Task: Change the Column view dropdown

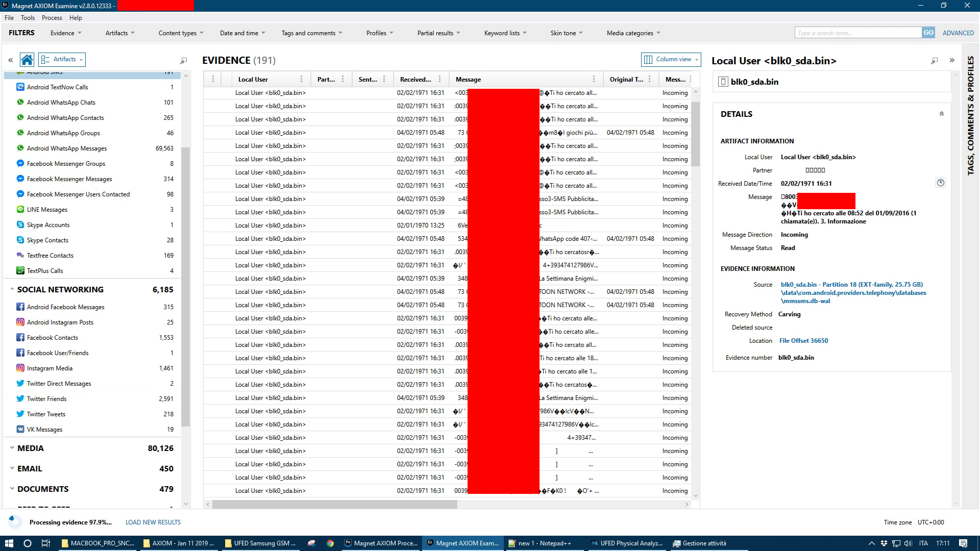Action: (x=671, y=59)
